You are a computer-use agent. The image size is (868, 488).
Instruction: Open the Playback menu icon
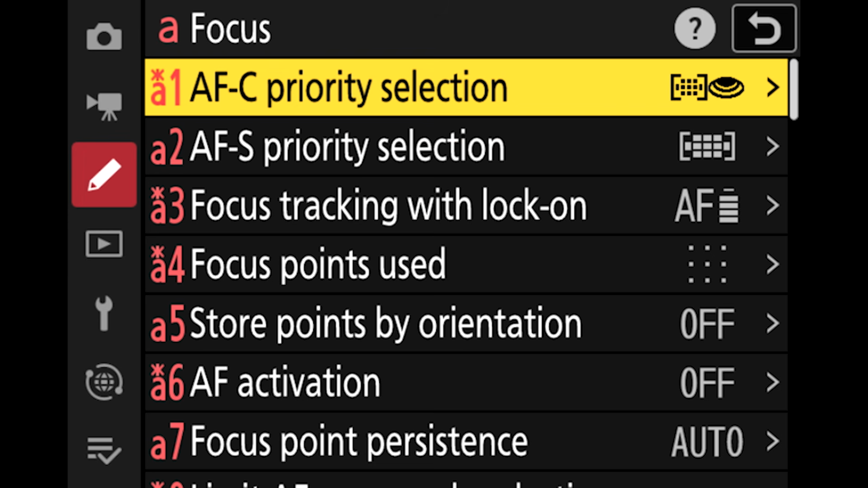[104, 244]
